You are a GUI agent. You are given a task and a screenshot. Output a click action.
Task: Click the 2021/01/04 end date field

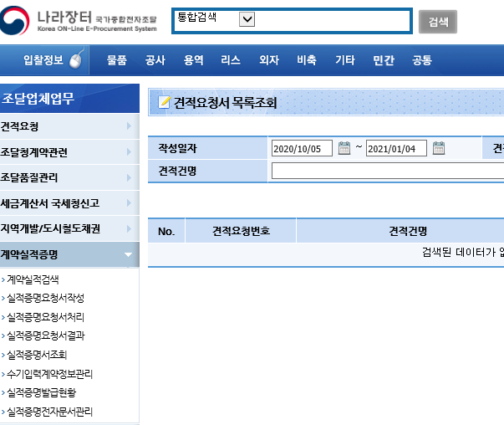pos(396,148)
